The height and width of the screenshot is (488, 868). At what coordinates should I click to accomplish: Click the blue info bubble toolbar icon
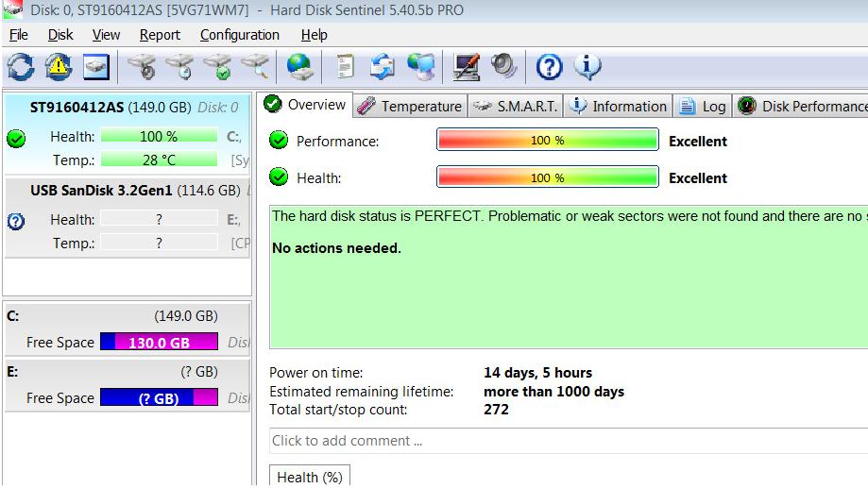(x=587, y=67)
